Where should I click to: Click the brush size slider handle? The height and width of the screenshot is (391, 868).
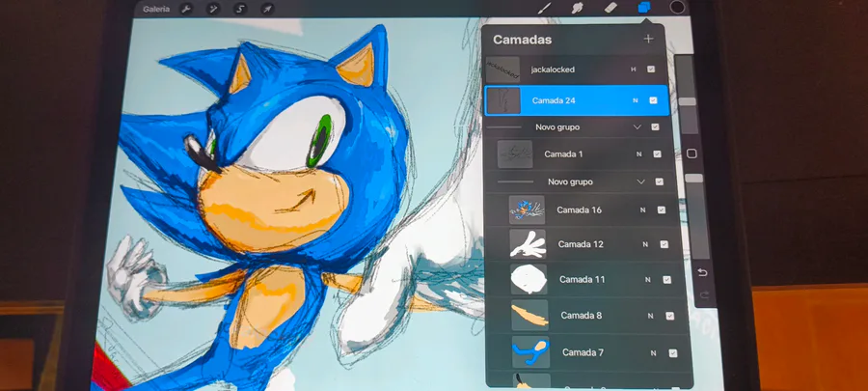pos(688,102)
